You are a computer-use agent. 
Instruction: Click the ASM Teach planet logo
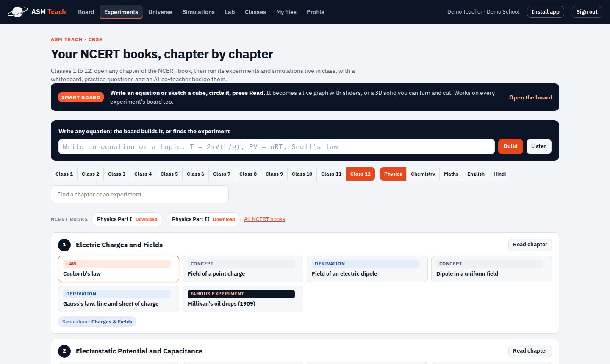pos(18,12)
